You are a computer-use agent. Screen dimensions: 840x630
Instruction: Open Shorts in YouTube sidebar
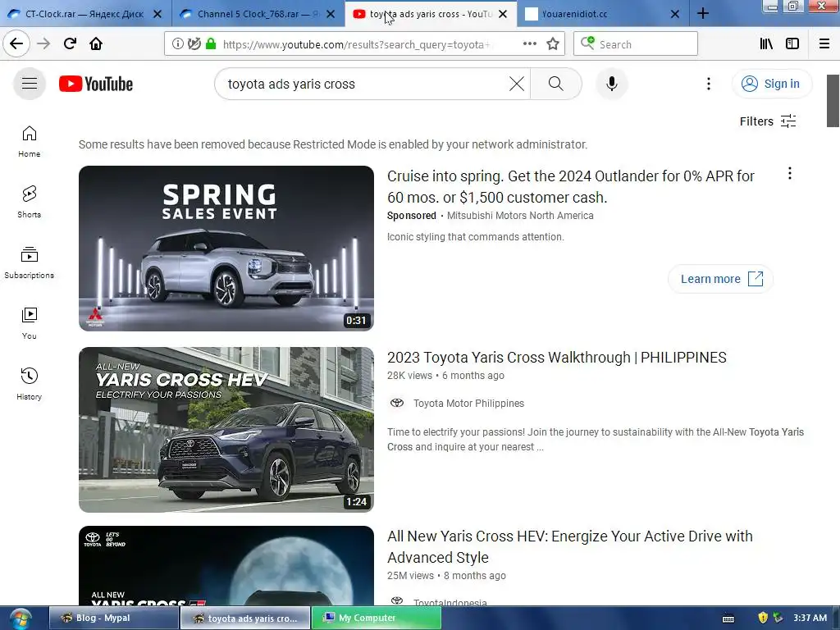[x=30, y=202]
